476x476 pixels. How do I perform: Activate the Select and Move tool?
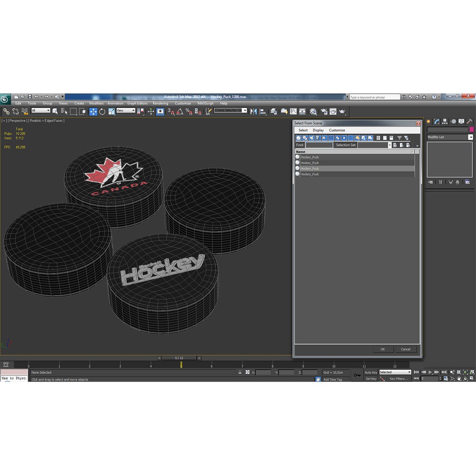coord(93,112)
